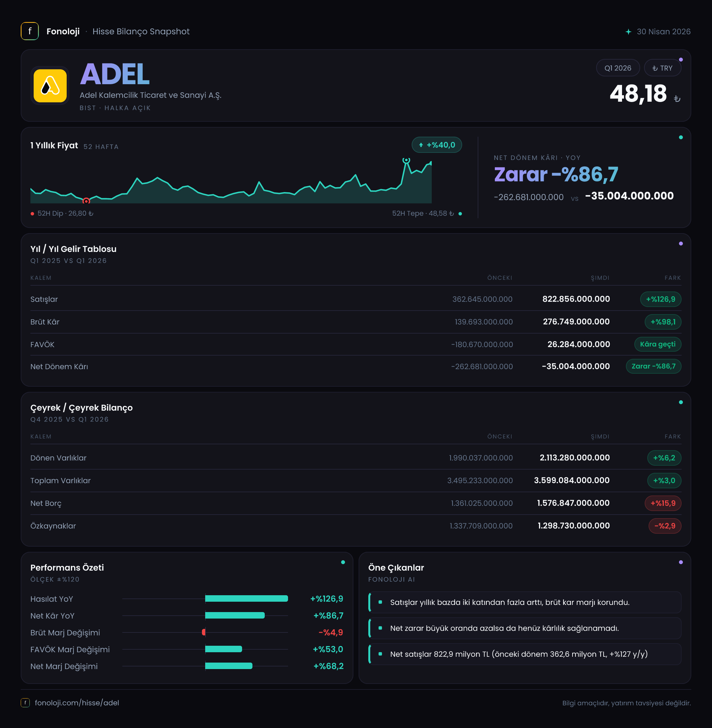Click the Fonoloji 'f' logo in the header
Viewport: 712px width, 728px height.
[x=29, y=31]
